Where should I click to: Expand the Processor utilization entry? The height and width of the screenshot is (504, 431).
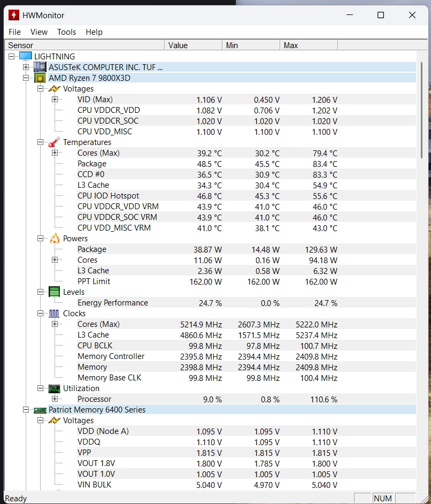55,399
